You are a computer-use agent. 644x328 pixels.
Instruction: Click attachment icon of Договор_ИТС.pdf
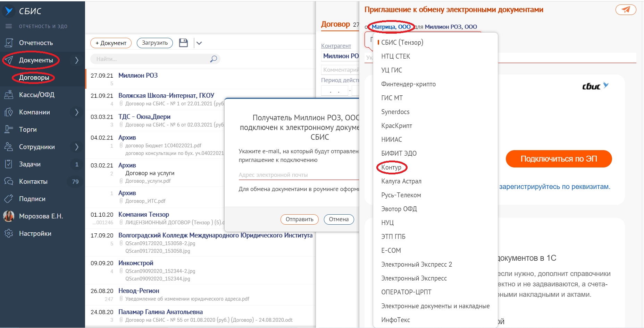121,201
